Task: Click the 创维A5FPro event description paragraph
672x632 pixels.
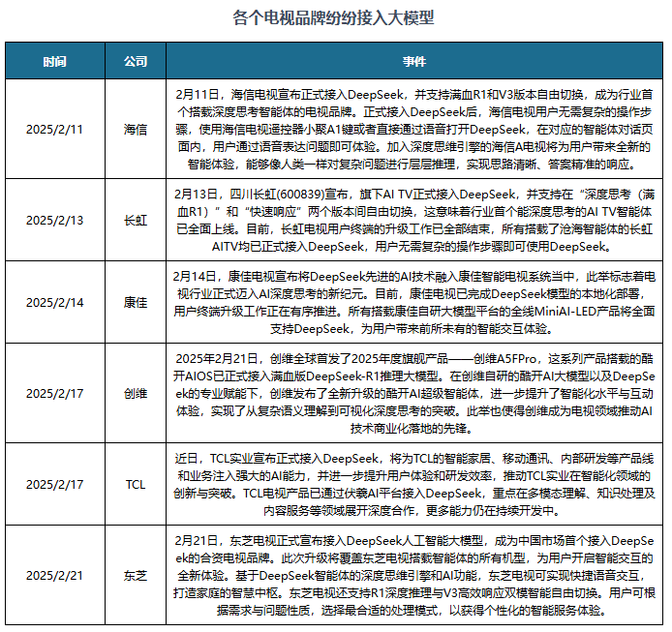Action: [414, 392]
